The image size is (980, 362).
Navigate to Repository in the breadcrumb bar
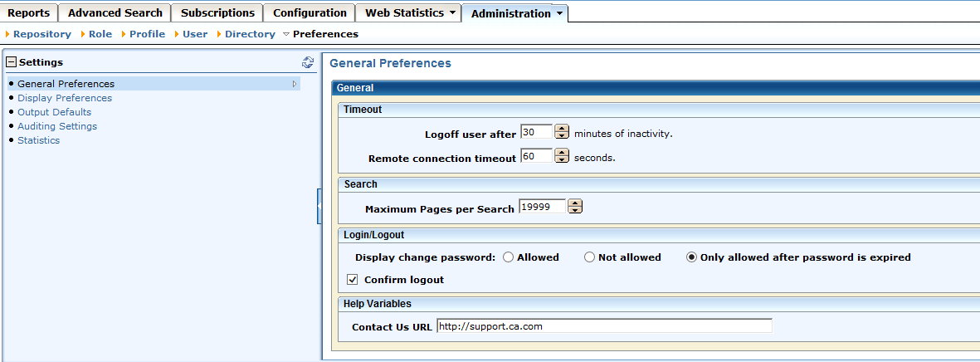tap(42, 34)
